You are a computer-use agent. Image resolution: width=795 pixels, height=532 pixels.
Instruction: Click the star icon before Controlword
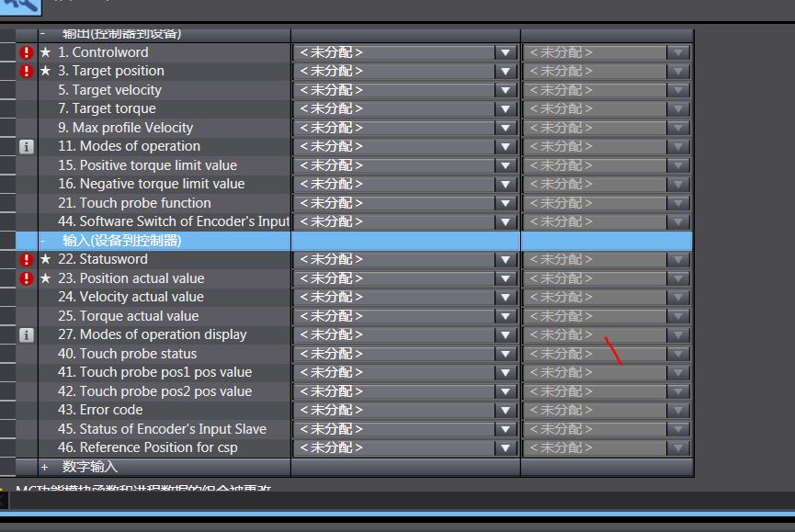[x=46, y=52]
